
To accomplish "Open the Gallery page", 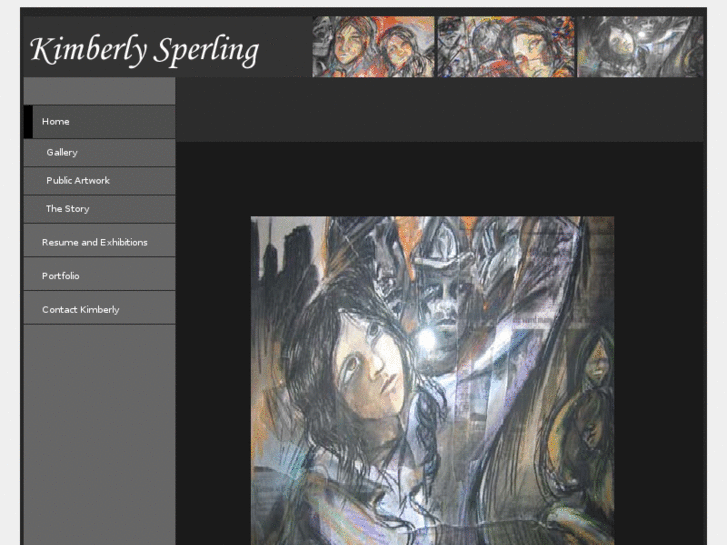I will (99, 153).
